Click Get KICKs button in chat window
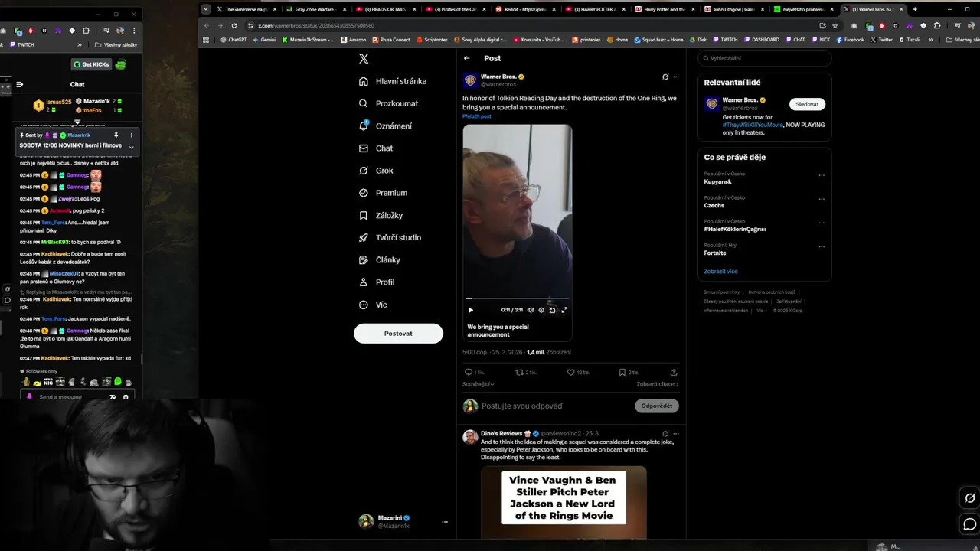 click(90, 64)
